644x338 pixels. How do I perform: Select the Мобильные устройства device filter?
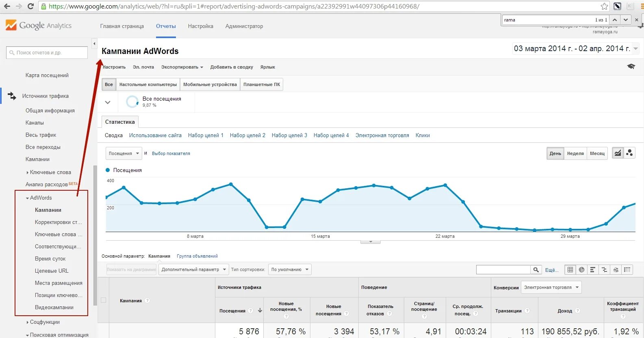[210, 84]
